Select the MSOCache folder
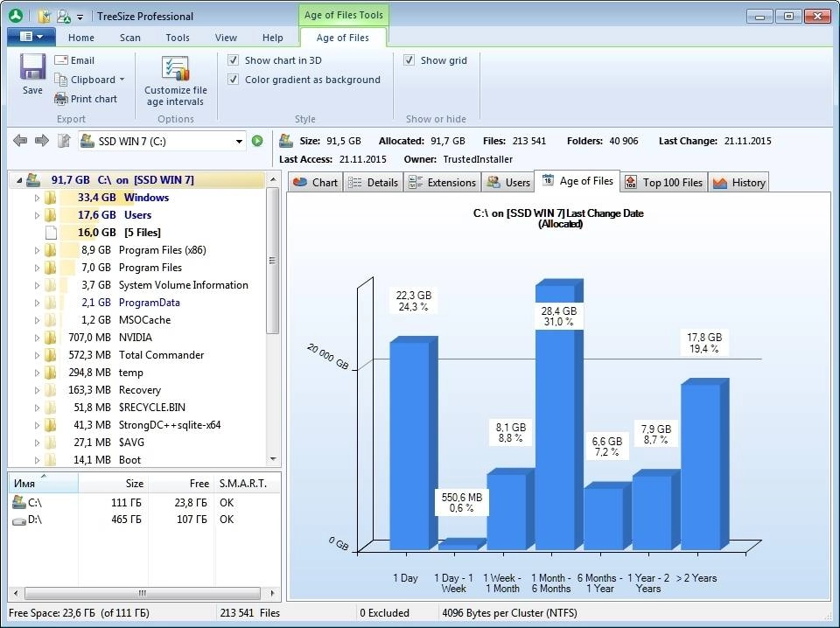The image size is (840, 628). click(x=144, y=320)
